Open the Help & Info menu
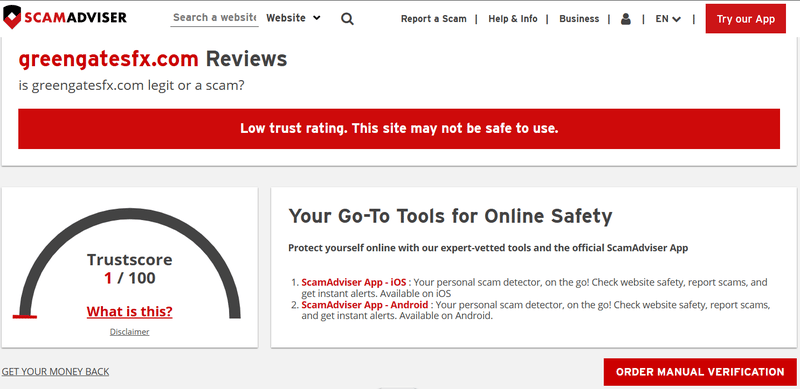This screenshot has height=389, width=800. click(x=513, y=19)
